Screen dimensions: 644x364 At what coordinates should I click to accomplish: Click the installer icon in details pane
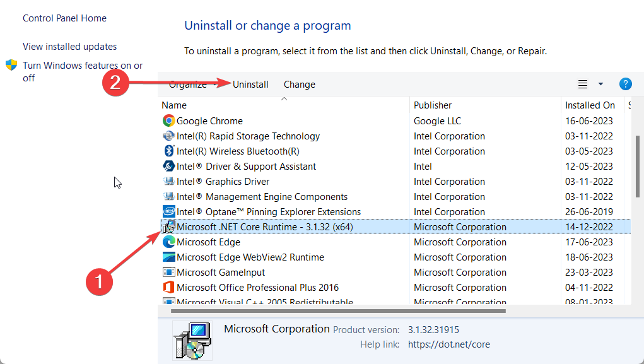pyautogui.click(x=192, y=341)
